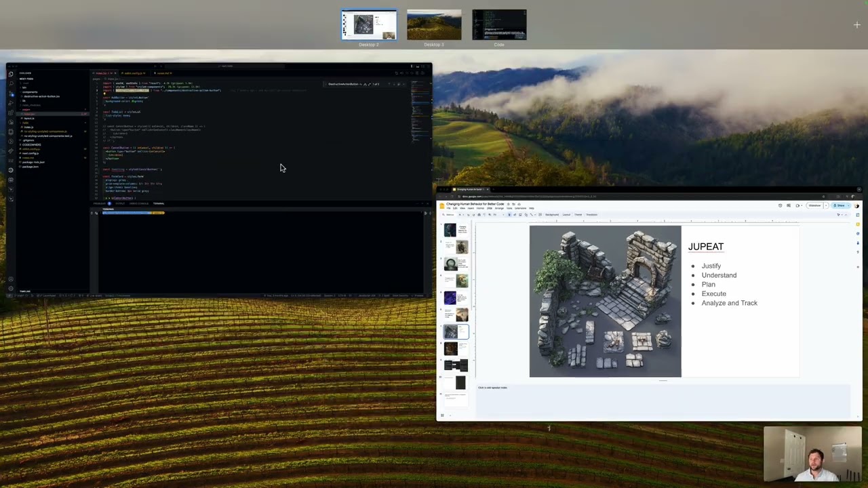Image resolution: width=868 pixels, height=488 pixels.
Task: Click the Layout toolbar button in Slides
Action: [x=566, y=215]
